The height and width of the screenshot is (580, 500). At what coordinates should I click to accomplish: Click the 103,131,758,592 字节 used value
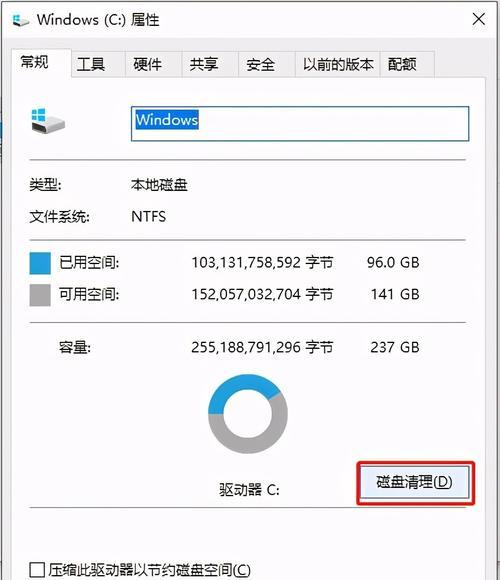pos(262,263)
